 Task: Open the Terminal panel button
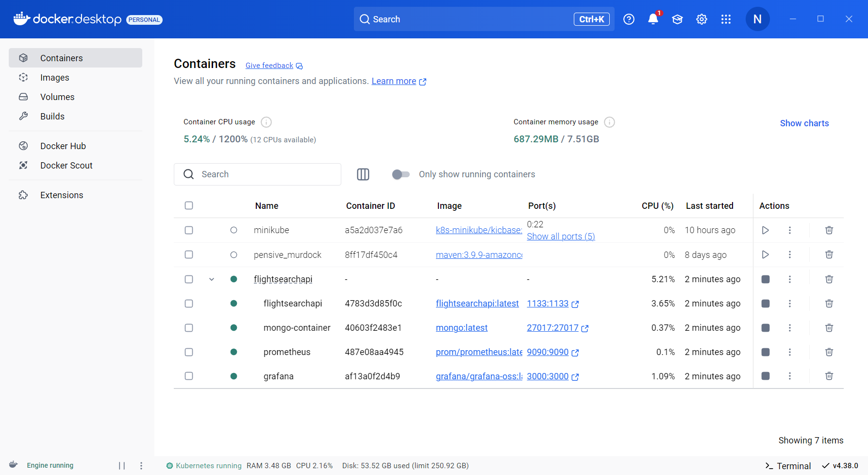[788, 466]
